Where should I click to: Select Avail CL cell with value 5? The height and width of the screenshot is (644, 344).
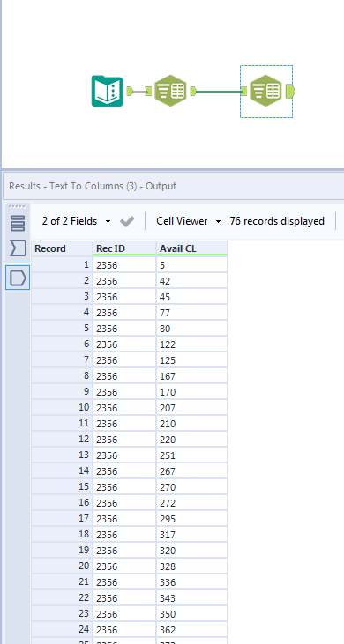pos(191,265)
